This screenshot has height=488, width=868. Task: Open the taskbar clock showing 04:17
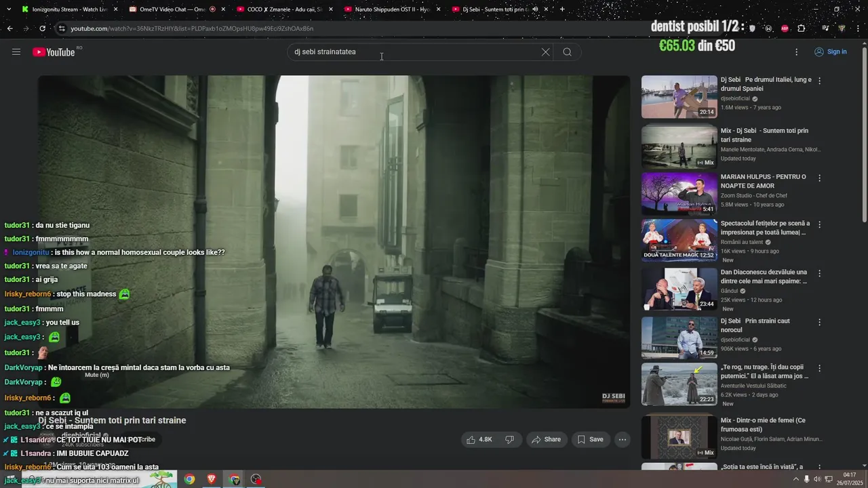click(x=849, y=479)
